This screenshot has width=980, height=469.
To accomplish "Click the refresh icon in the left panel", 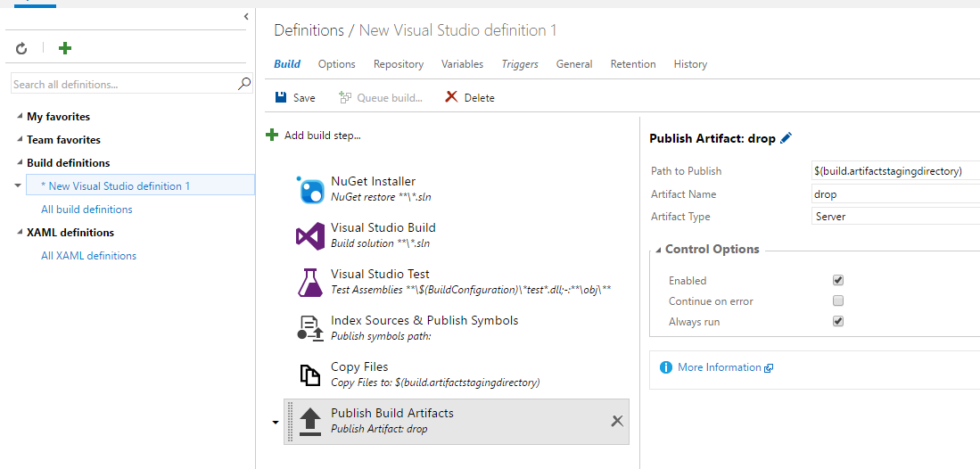I will (x=21, y=48).
